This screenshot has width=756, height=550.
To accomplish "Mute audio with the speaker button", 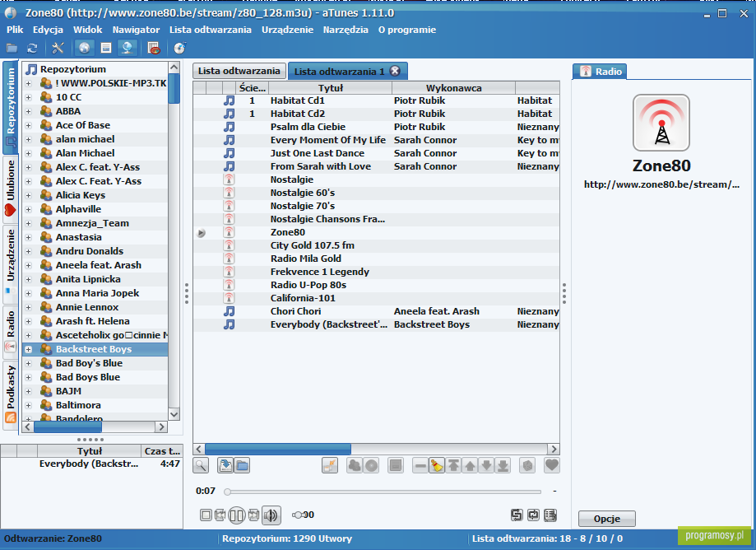I will coord(271,515).
